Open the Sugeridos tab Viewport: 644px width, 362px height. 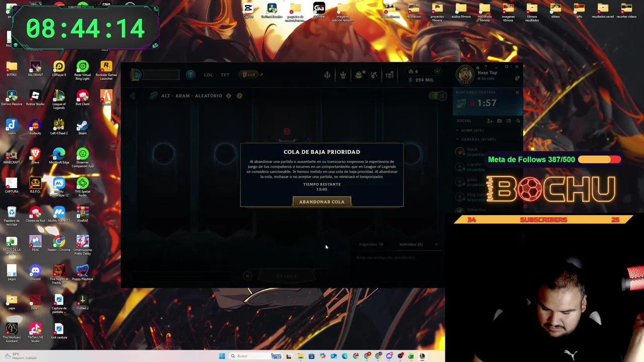371,244
